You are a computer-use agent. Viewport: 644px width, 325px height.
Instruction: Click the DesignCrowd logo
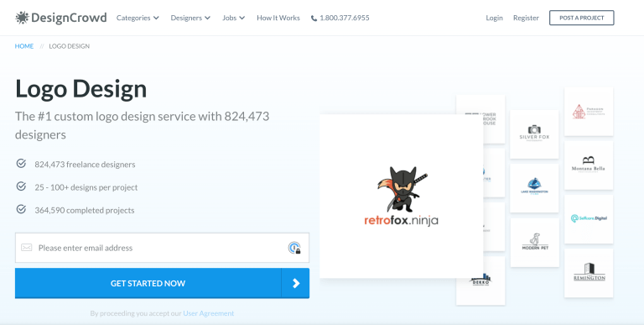click(60, 18)
